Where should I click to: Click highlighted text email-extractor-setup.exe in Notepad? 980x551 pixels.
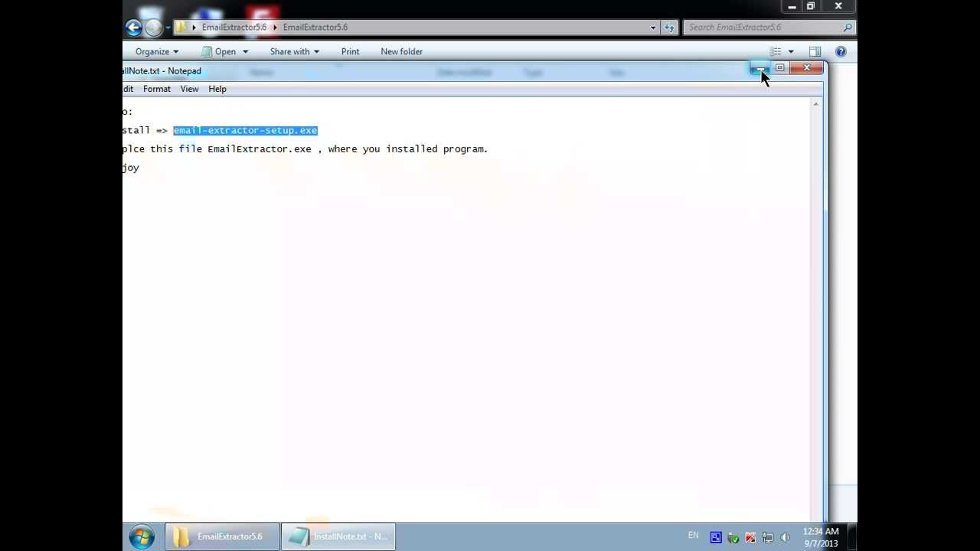245,130
